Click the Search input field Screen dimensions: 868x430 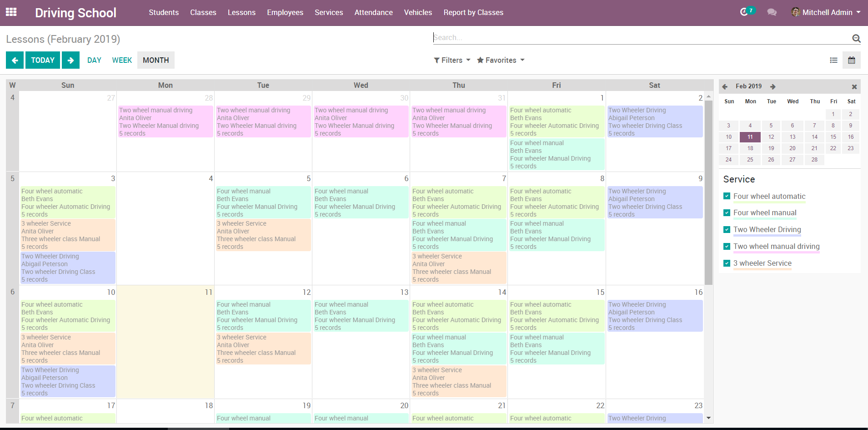pyautogui.click(x=637, y=38)
